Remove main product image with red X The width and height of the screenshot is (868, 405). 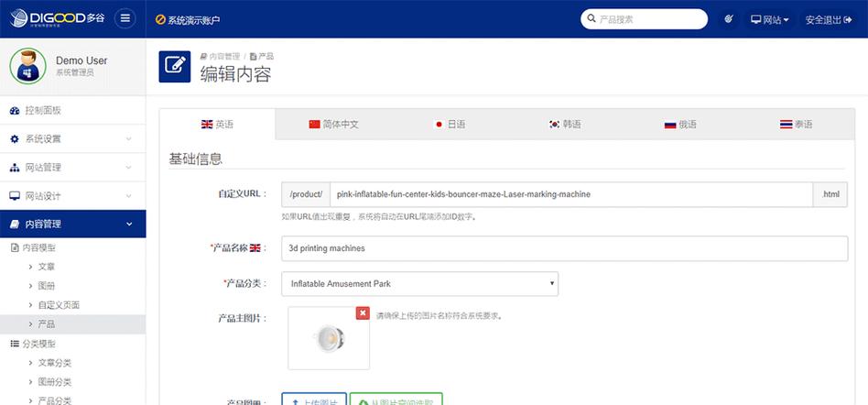pos(363,313)
